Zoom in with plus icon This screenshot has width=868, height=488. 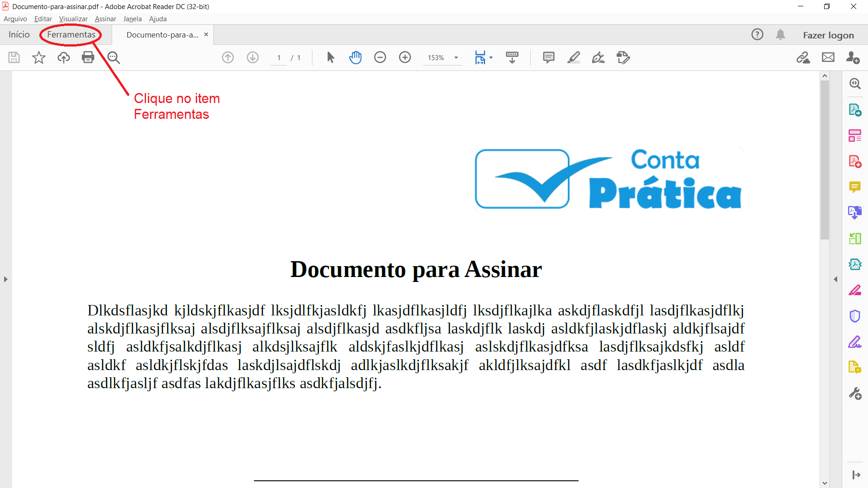click(405, 57)
